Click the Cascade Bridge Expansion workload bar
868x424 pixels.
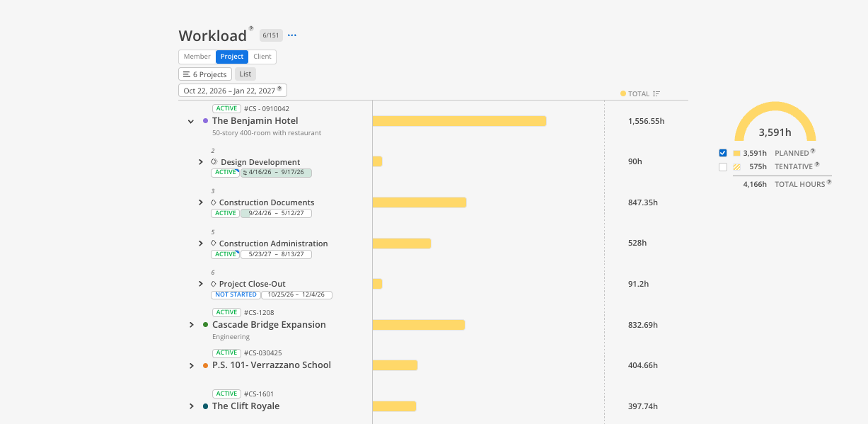[419, 325]
